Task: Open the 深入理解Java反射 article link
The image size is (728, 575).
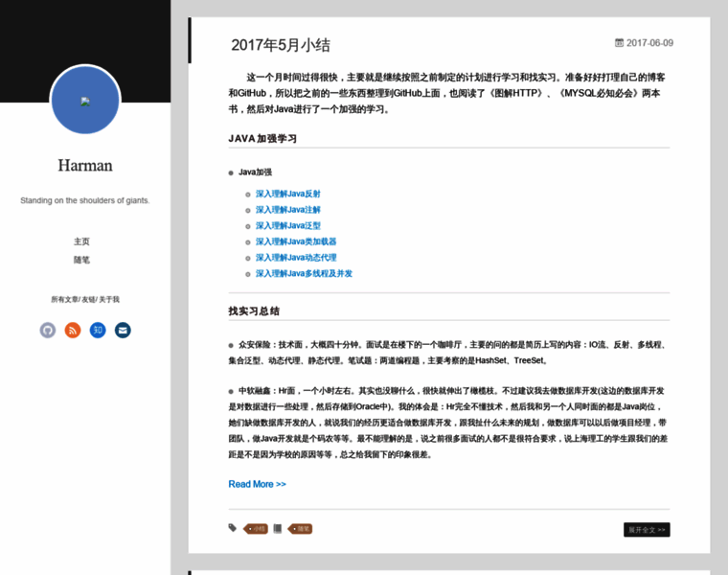Action: click(x=287, y=194)
